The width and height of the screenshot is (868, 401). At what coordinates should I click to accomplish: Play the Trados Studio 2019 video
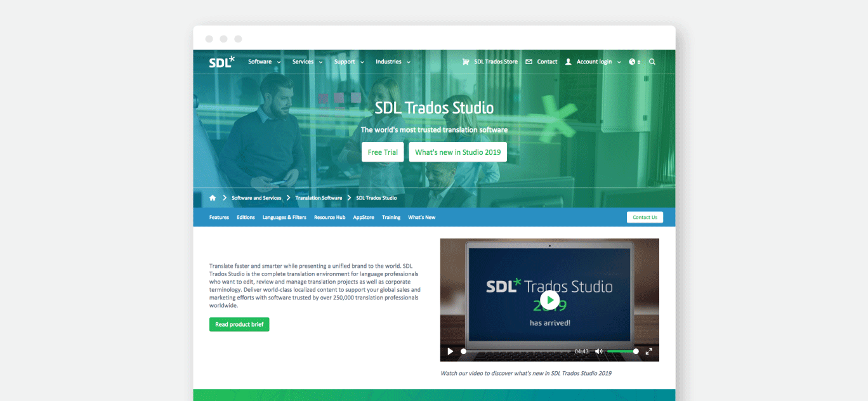point(549,299)
